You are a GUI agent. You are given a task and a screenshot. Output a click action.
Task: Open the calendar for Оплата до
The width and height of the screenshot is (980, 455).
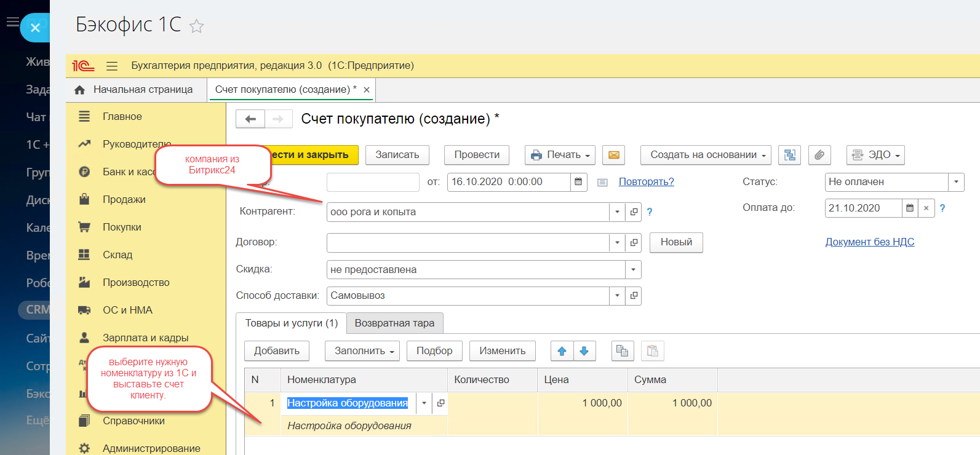pos(910,208)
